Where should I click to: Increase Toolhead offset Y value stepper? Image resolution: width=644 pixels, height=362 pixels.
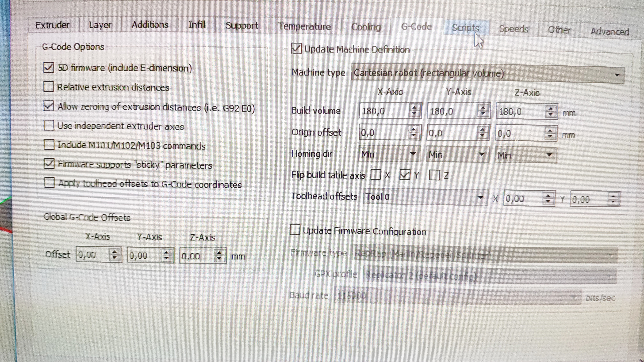click(x=613, y=196)
